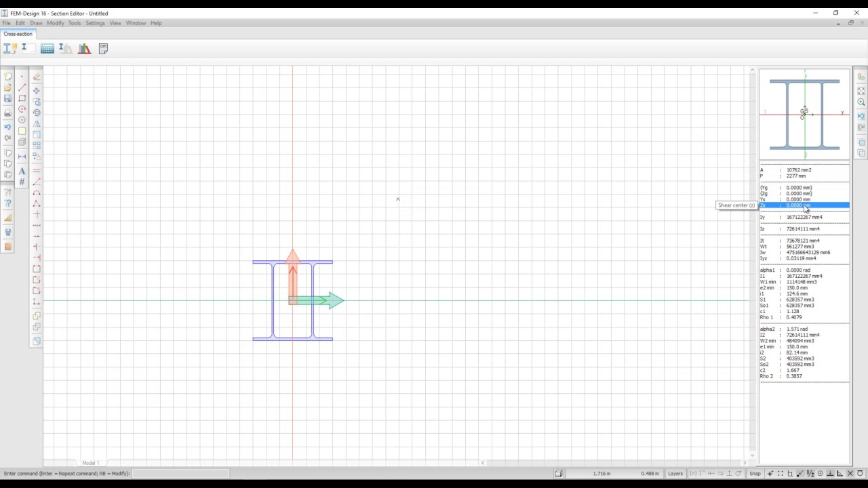This screenshot has width=868, height=488.
Task: Select the Eraser tool
Action: 37,77
